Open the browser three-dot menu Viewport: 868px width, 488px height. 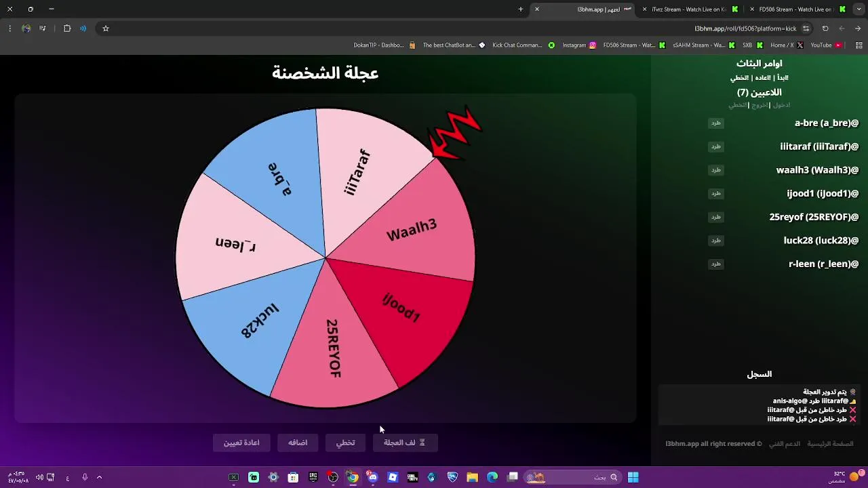(x=9, y=28)
